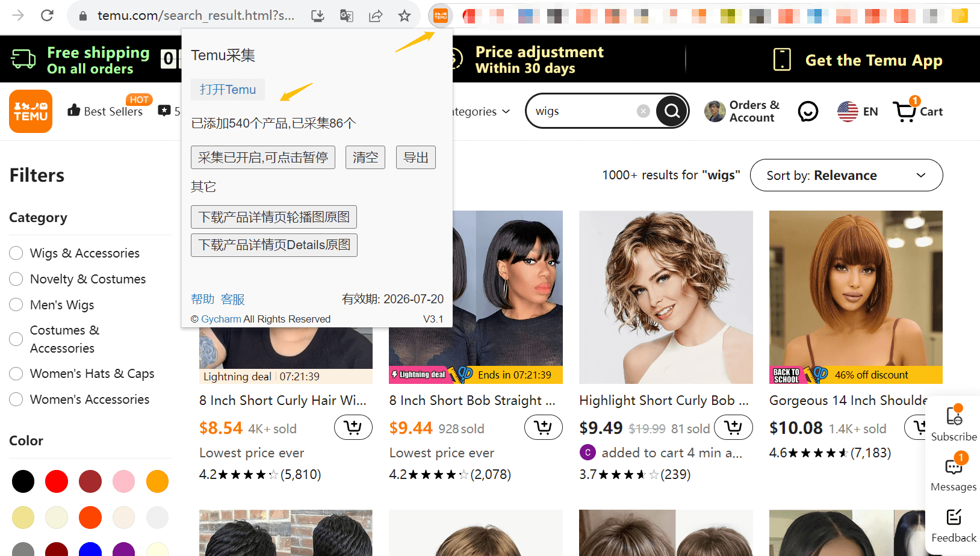Open Feedback in the side panel
The height and width of the screenshot is (556, 980).
954,525
